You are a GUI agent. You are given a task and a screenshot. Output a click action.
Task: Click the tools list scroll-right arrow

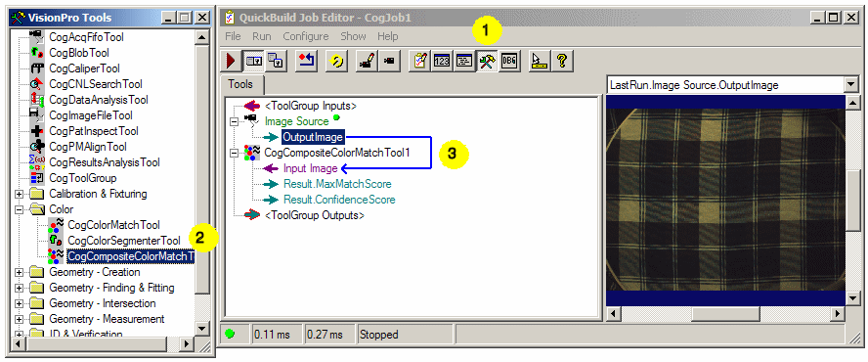(x=187, y=344)
